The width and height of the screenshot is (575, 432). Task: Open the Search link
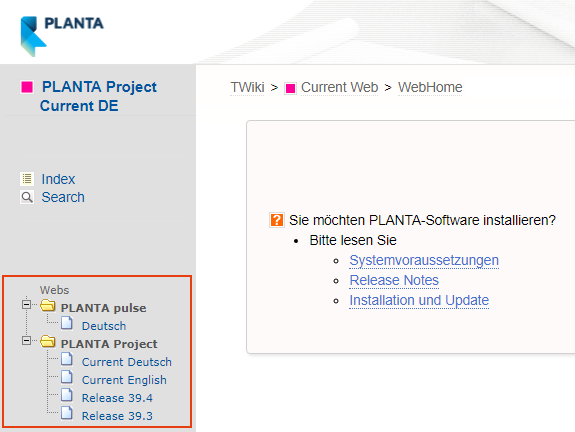[x=63, y=197]
